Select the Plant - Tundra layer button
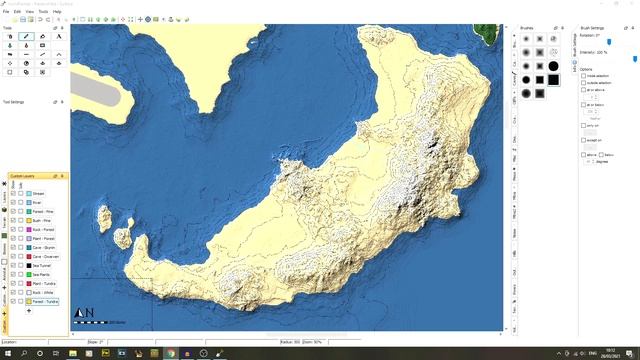 coord(41,283)
